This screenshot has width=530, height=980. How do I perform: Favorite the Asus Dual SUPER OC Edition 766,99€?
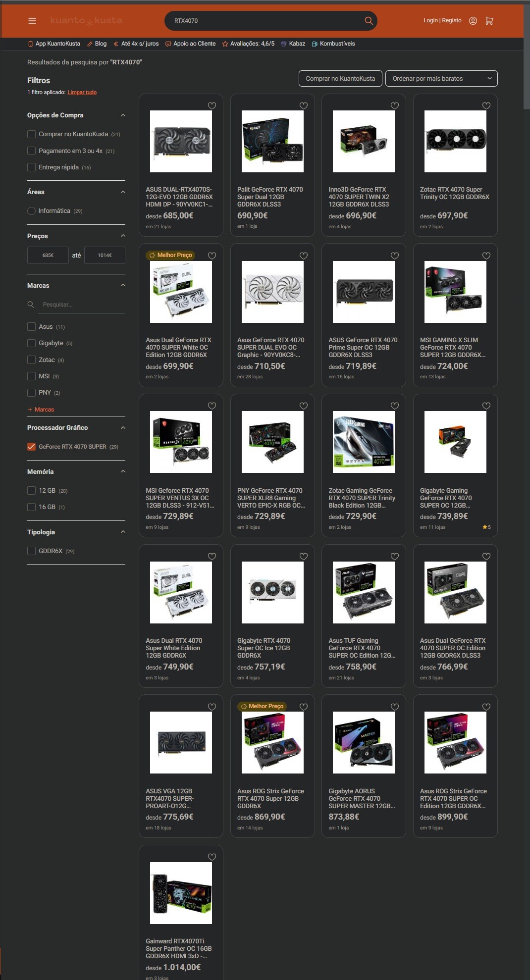(x=486, y=557)
